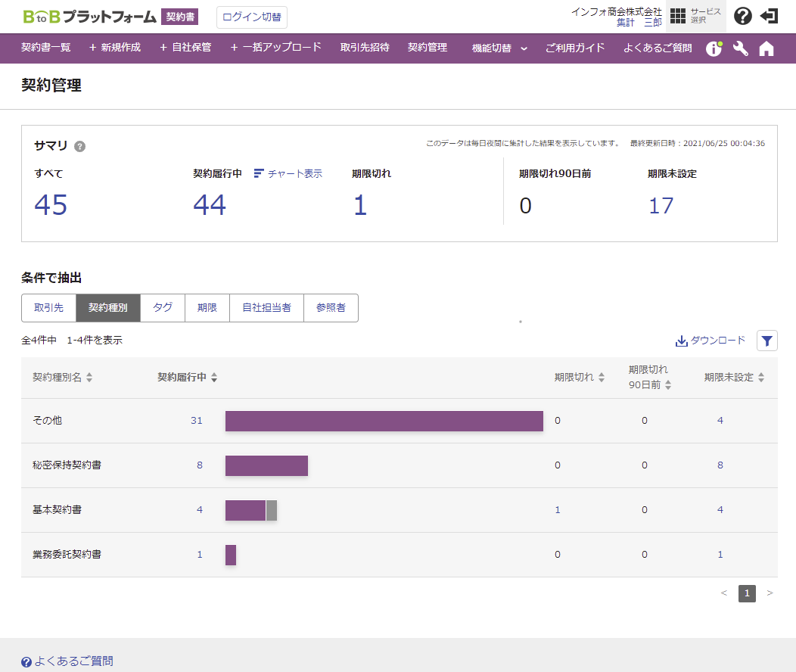Image resolution: width=796 pixels, height=672 pixels.
Task: Click the help question mark icon in header
Action: [742, 17]
